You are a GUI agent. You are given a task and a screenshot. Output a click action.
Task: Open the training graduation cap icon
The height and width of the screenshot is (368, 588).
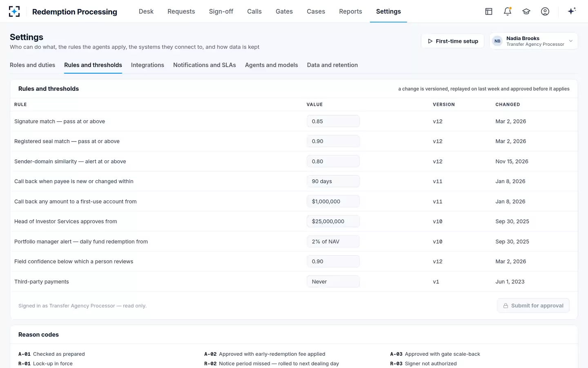pyautogui.click(x=526, y=11)
